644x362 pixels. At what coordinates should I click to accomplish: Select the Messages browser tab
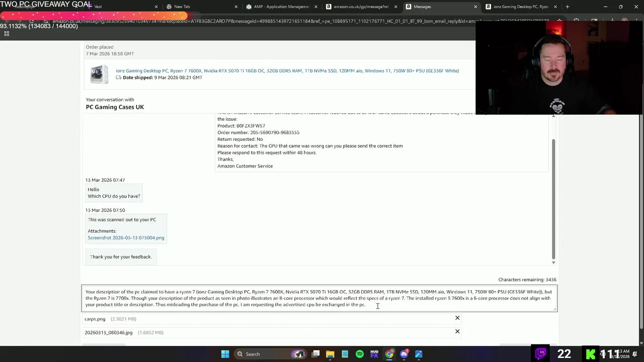tap(441, 7)
